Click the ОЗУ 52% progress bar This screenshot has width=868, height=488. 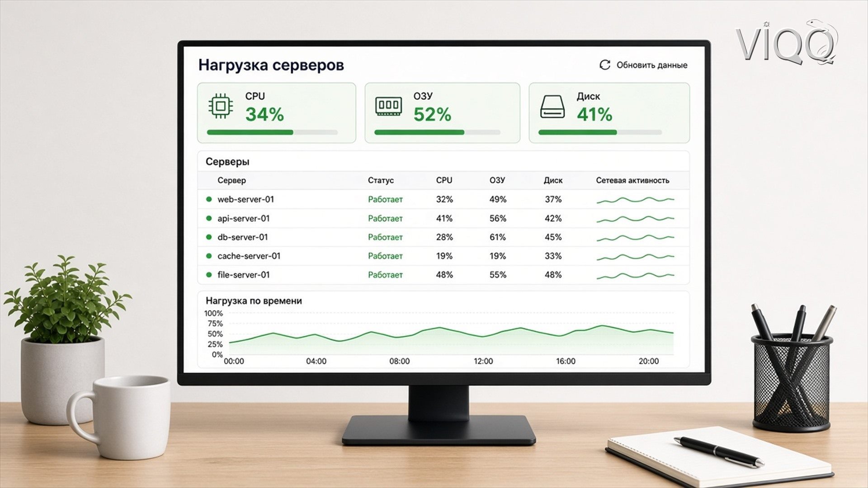point(437,132)
